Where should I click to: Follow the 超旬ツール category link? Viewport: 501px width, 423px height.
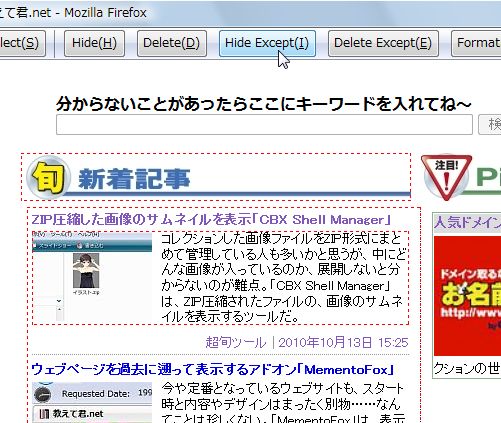click(236, 342)
